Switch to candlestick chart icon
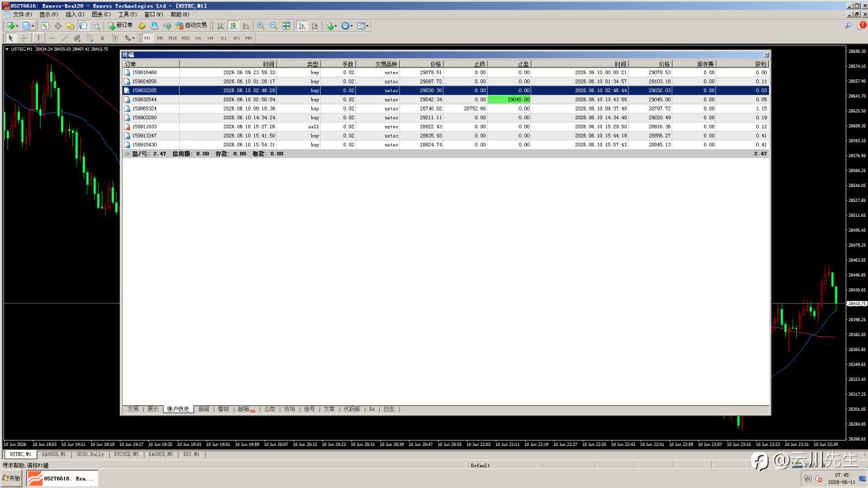Screen dimensions: 868x488 [x=233, y=26]
